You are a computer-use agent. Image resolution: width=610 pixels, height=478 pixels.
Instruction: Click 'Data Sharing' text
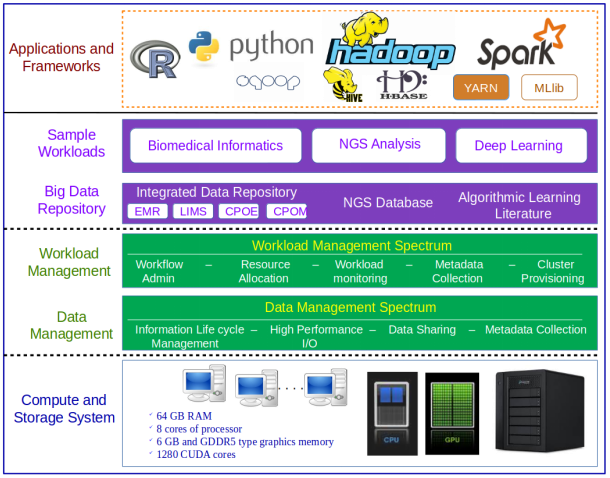tap(422, 330)
